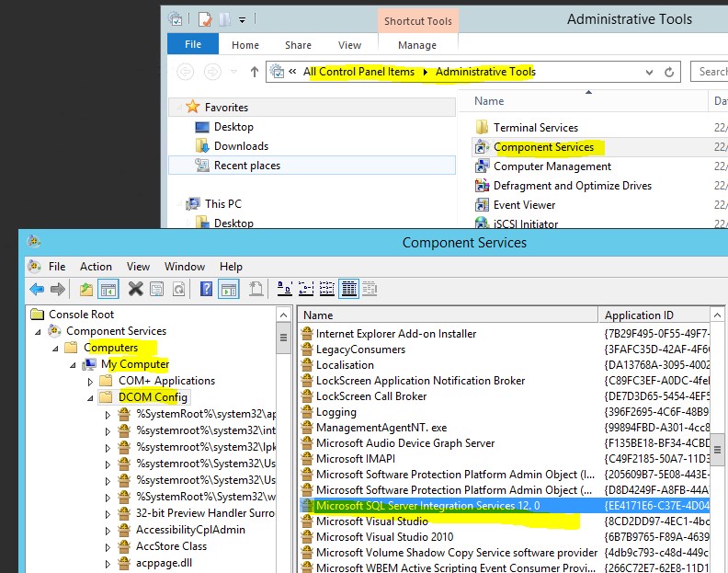Expand AccStore Class tree node
Viewport: 728px width, 573px height.
[108, 547]
